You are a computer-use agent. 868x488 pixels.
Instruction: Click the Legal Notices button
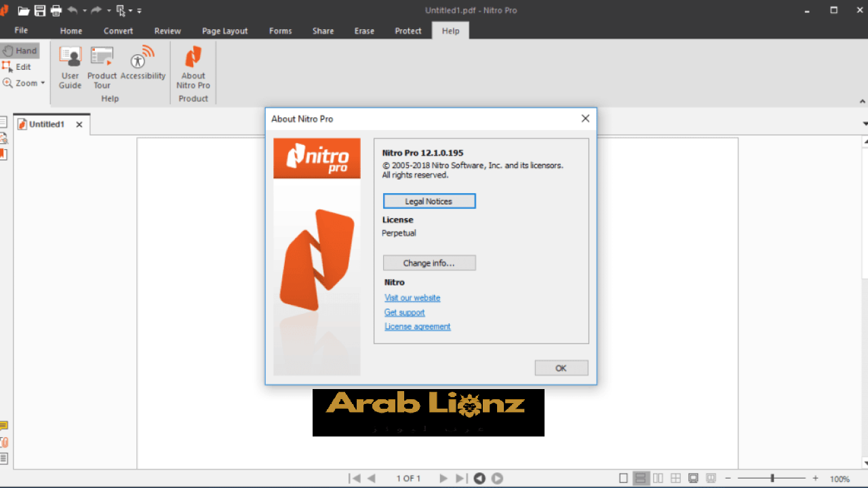pos(429,201)
